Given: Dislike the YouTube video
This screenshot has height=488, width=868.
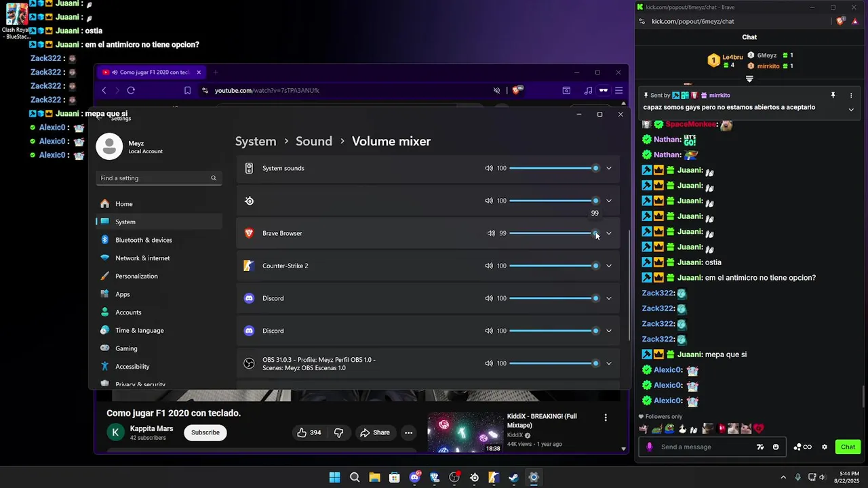Looking at the screenshot, I should [339, 432].
